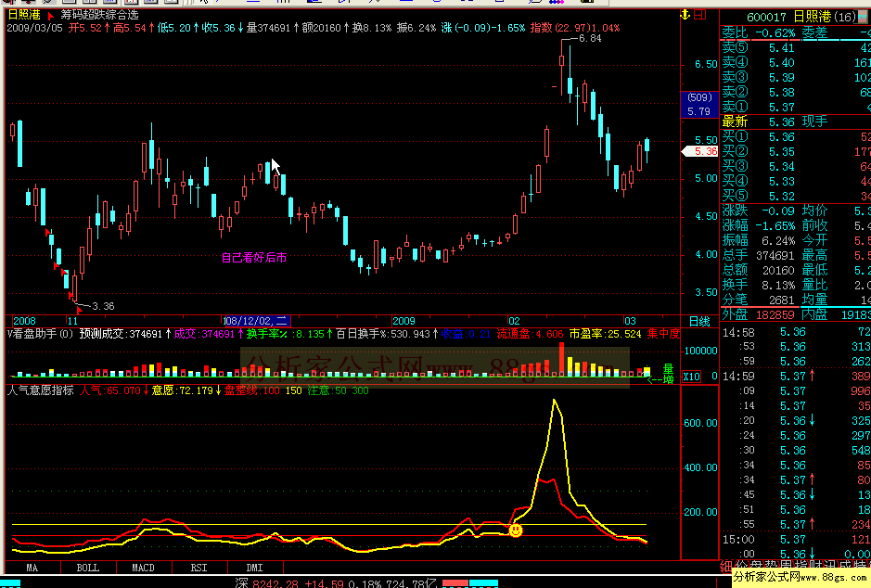Click the small icon beside 日照港(16) title

click(863, 17)
